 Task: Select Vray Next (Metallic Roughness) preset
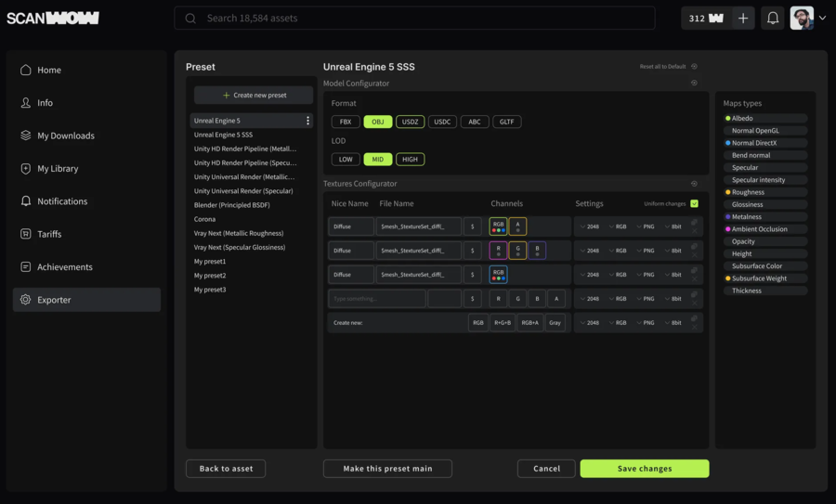tap(239, 233)
